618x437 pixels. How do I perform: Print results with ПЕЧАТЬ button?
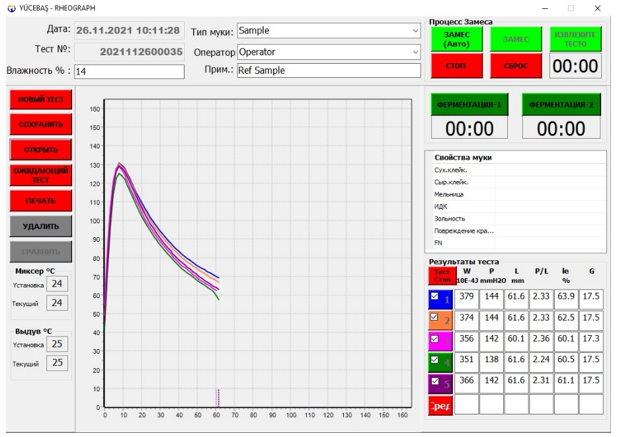point(41,201)
